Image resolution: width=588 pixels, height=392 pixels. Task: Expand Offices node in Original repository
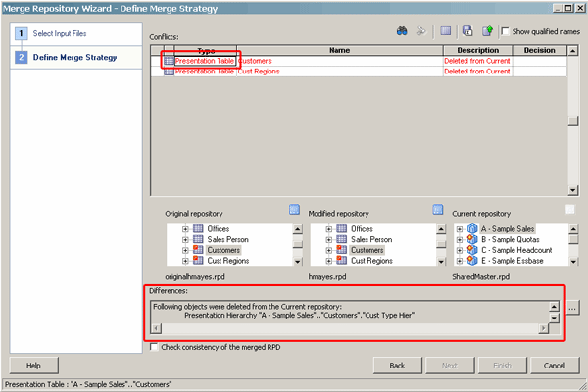[x=185, y=229]
